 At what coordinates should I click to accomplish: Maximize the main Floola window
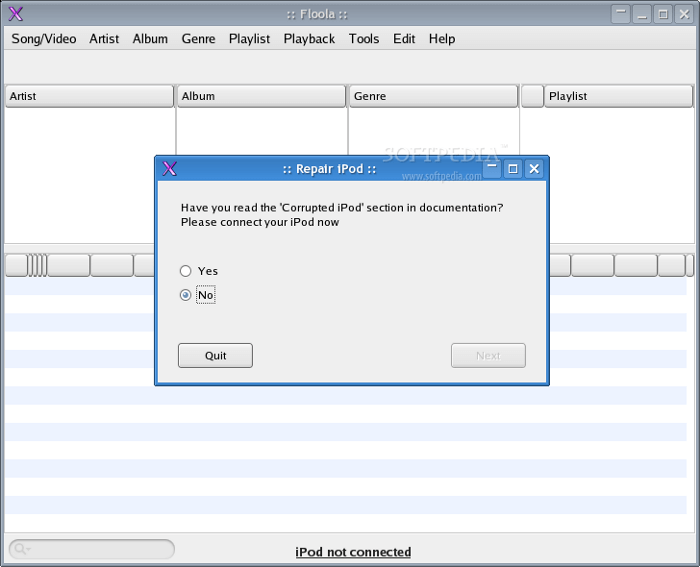click(663, 14)
